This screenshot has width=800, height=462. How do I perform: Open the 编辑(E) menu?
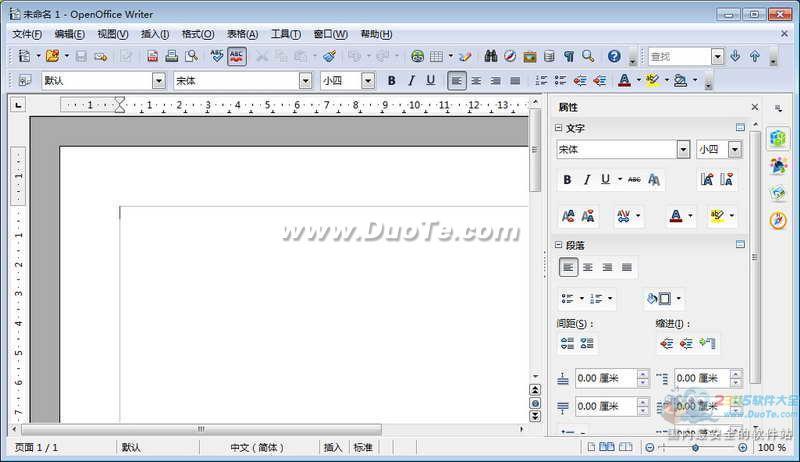point(70,34)
